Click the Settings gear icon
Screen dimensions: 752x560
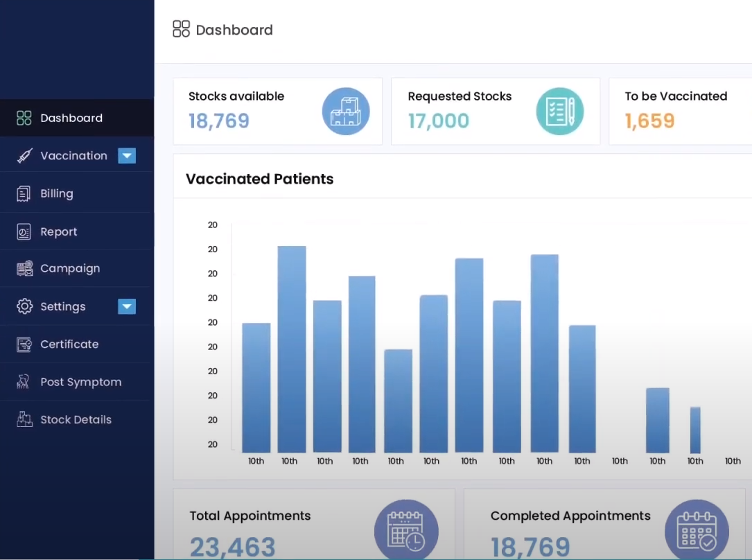coord(25,306)
